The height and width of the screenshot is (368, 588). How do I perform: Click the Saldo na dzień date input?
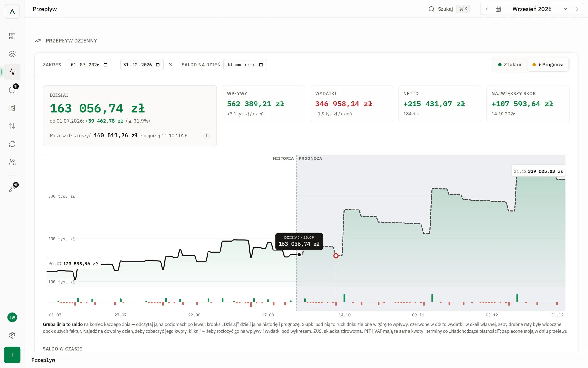[245, 65]
